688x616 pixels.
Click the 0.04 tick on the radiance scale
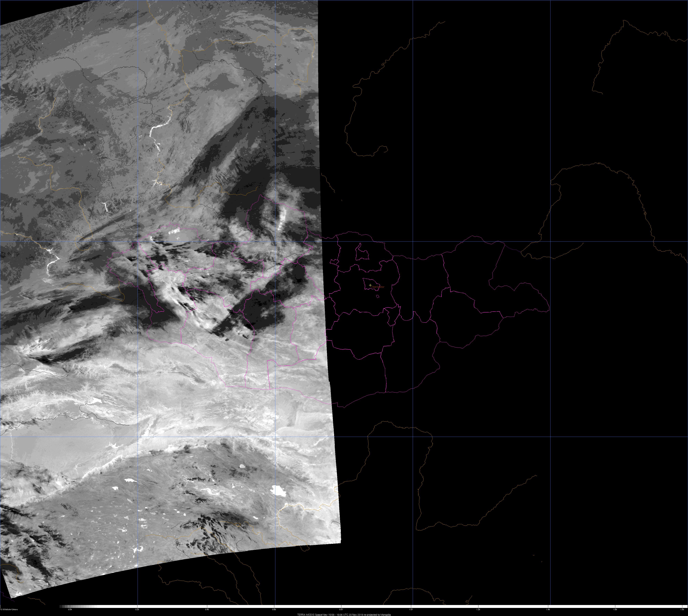(70, 610)
